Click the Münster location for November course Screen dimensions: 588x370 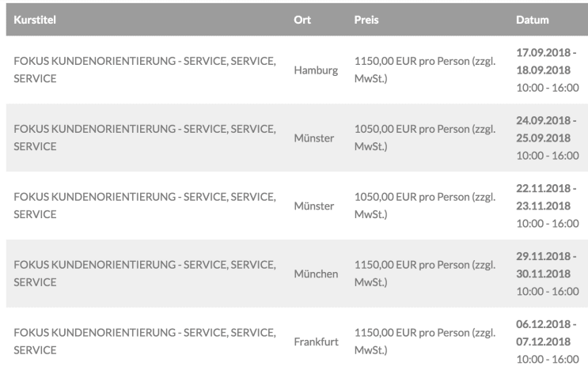tap(314, 206)
